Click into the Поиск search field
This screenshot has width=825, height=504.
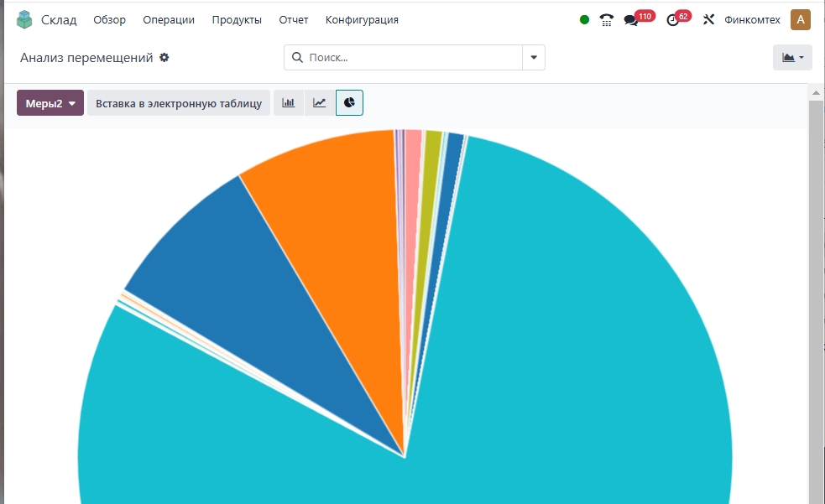[x=411, y=58]
